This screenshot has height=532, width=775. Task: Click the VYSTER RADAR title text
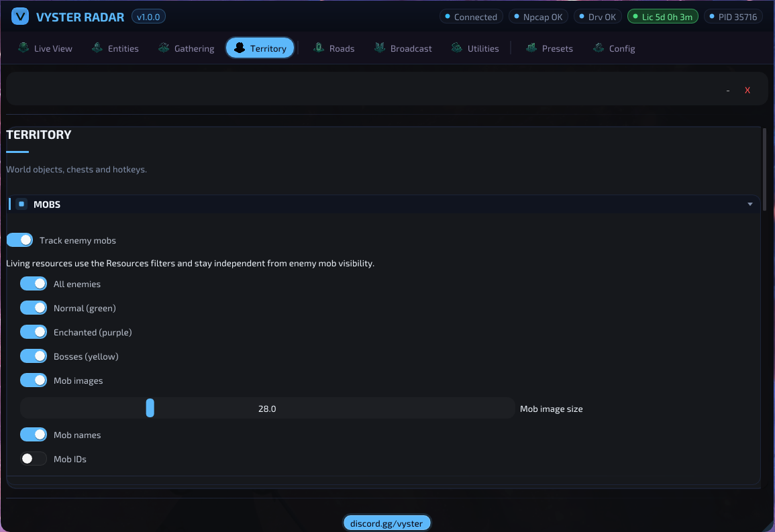coord(80,17)
